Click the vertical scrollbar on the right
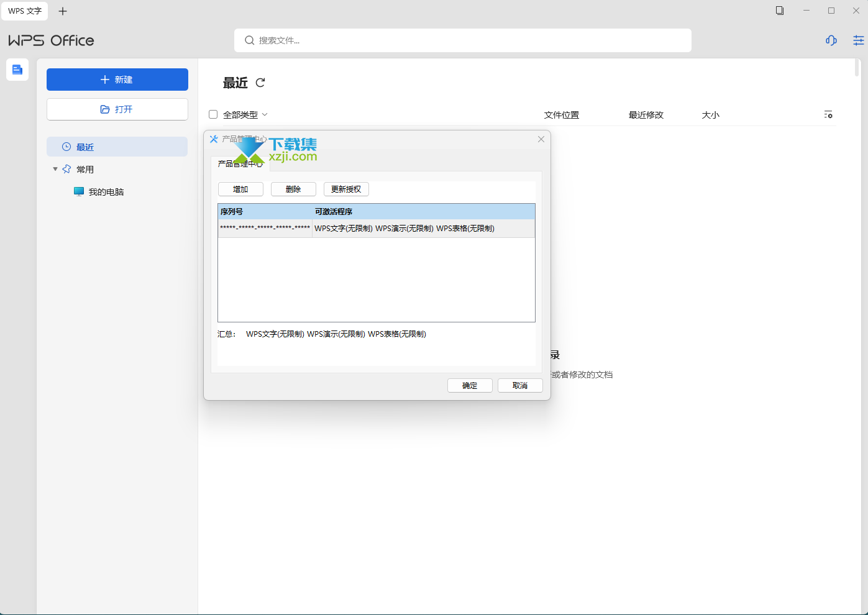Viewport: 868px width, 615px height. point(857,67)
